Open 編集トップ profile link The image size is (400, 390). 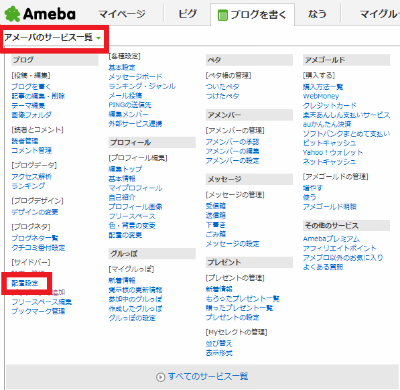[x=125, y=169]
